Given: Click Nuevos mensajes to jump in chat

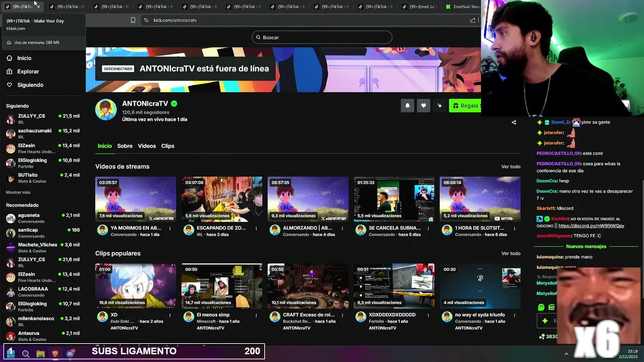Looking at the screenshot, I should click(586, 246).
